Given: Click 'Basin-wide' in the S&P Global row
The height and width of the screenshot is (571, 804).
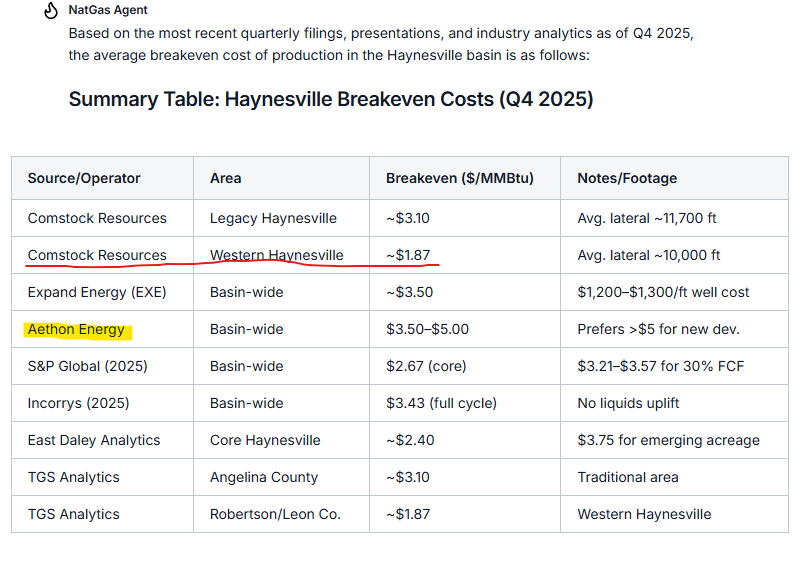Looking at the screenshot, I should 247,366.
